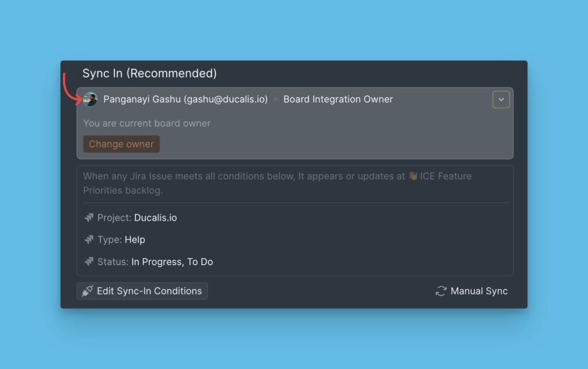Viewport: 588px width, 369px height.
Task: Click the Board Integration Owner label
Action: 338,99
